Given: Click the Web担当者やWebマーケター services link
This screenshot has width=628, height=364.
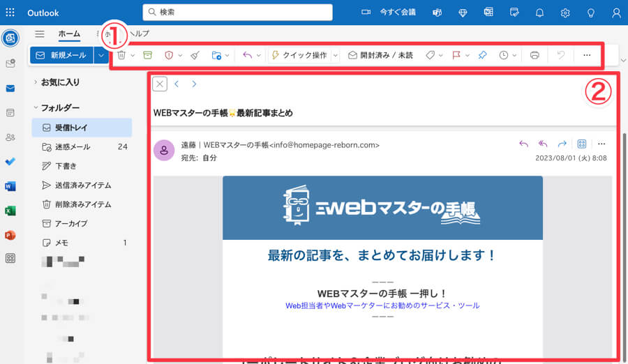Looking at the screenshot, I should point(382,305).
